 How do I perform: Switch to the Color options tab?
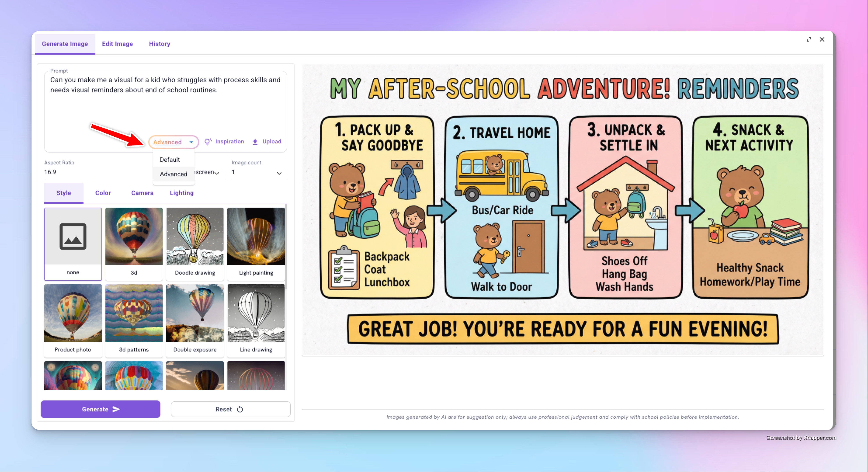103,193
